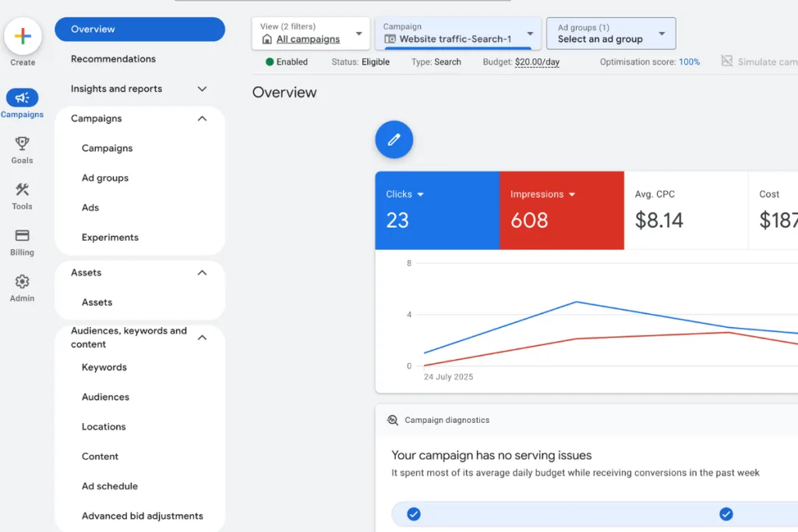
Task: Open Experiments in the sidebar
Action: [110, 238]
